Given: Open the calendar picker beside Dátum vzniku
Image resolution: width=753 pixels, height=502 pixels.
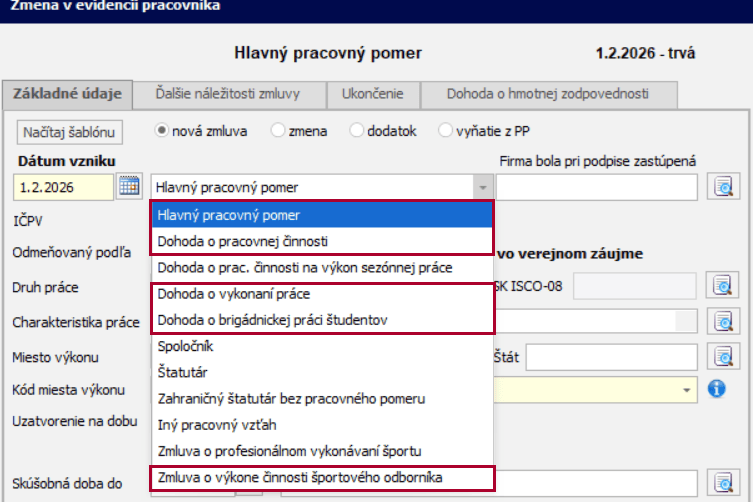Looking at the screenshot, I should coord(129,186).
